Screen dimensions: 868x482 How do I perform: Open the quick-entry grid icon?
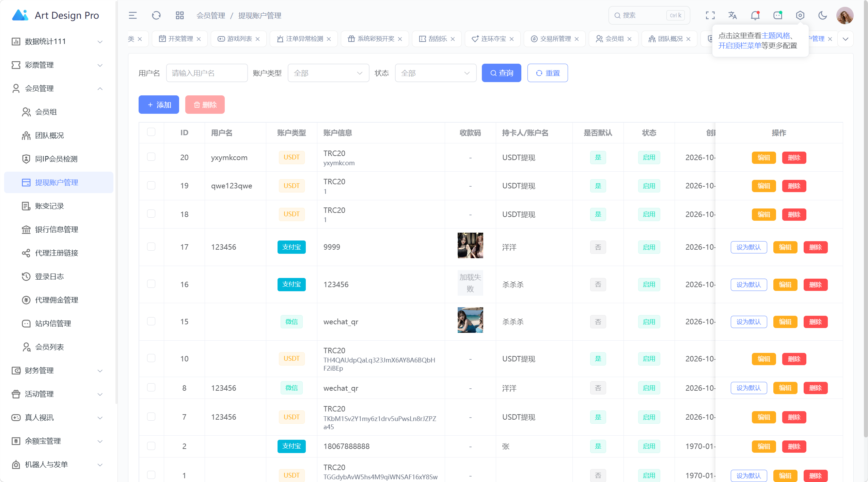coord(179,15)
